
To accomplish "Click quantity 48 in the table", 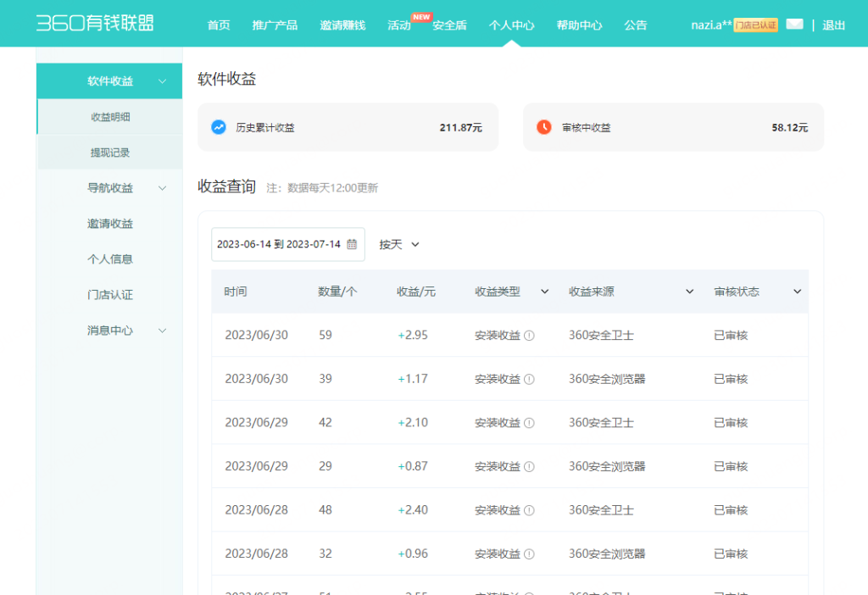I will click(x=325, y=510).
